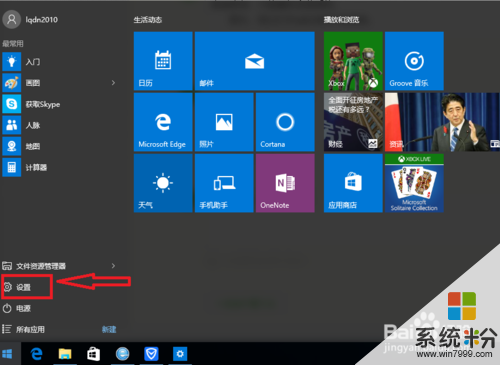The image size is (500, 365).
Task: Open the Get Started (入门) app
Action: (60, 62)
